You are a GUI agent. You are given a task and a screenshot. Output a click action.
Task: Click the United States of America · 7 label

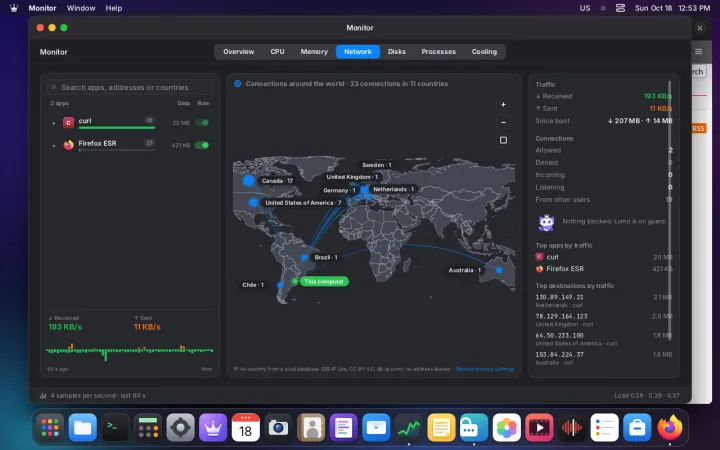click(303, 202)
